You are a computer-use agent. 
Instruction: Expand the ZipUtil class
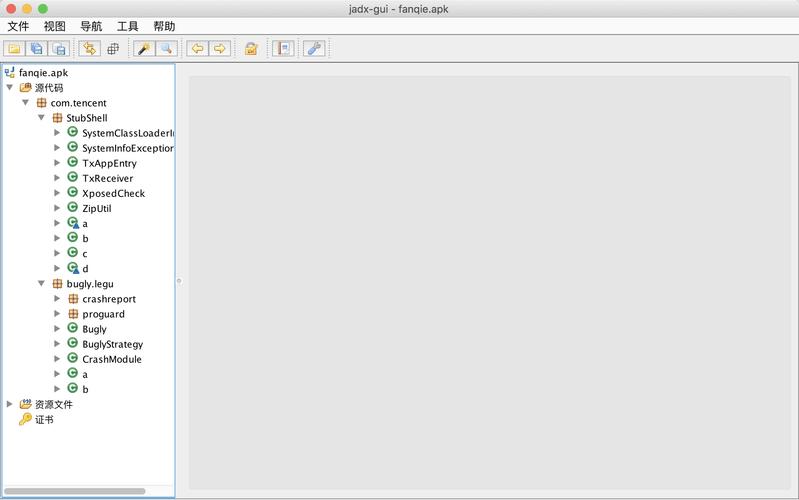57,208
